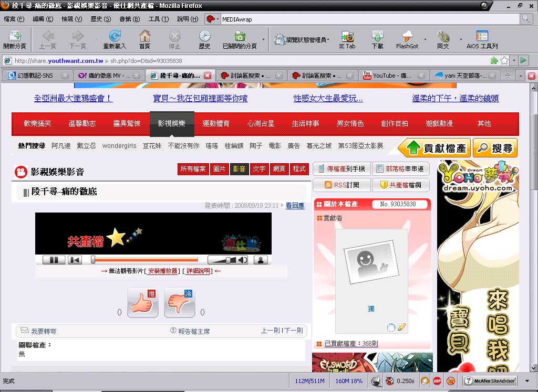Switch to the YouTube tab
Image resolution: width=538 pixels, height=392 pixels.
click(x=394, y=76)
